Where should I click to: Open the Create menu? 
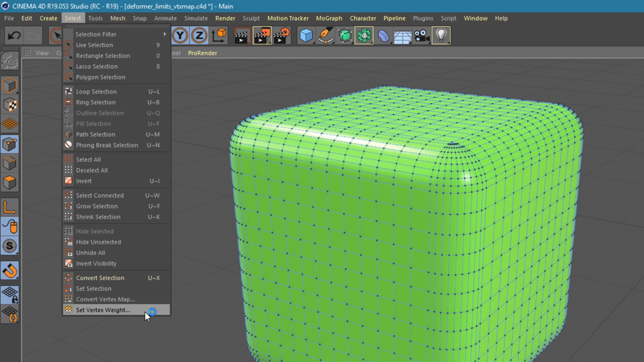[x=48, y=18]
